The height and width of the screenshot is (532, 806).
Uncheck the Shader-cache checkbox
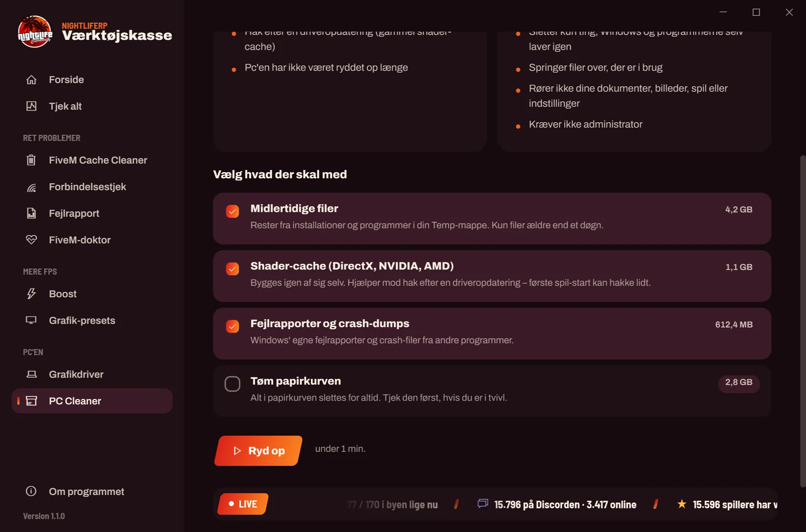(232, 269)
